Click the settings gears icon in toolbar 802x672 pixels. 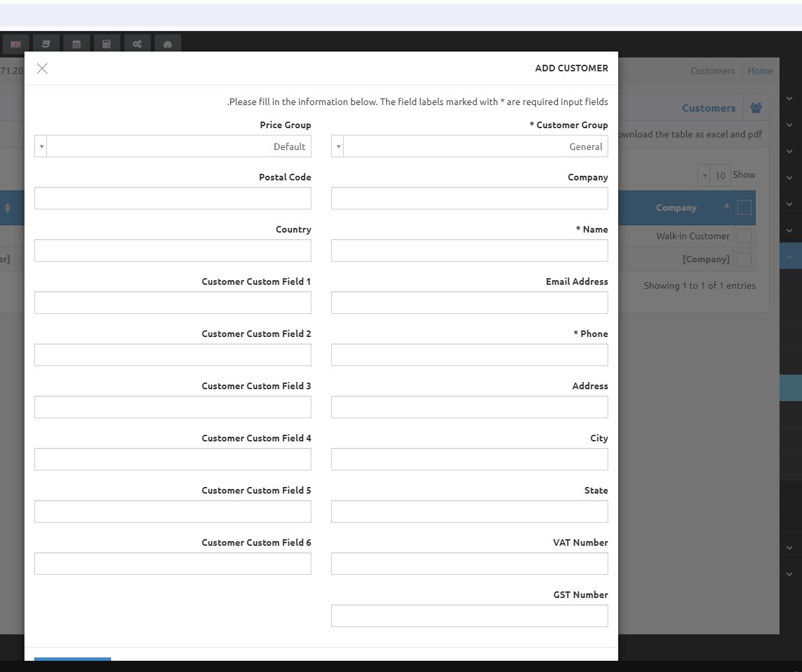pyautogui.click(x=137, y=44)
